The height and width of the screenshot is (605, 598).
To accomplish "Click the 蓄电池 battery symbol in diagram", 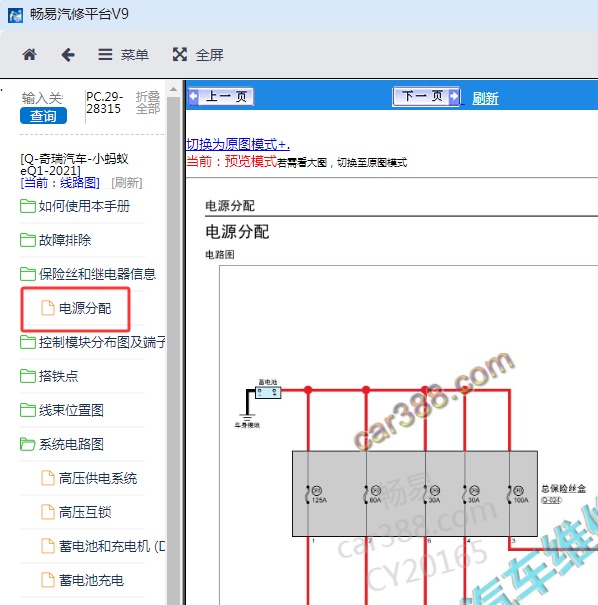I will [268, 393].
